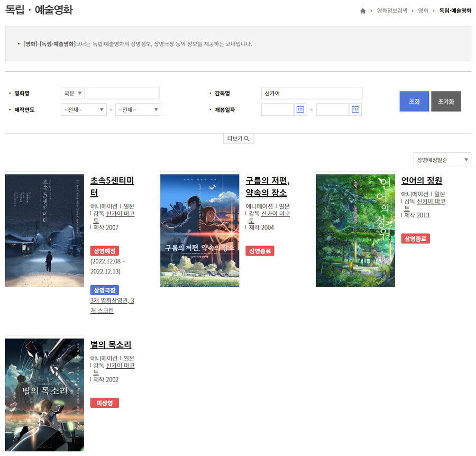Click the 상영예정 badge for 초속5센티미터
This screenshot has height=456, width=476.
[104, 251]
